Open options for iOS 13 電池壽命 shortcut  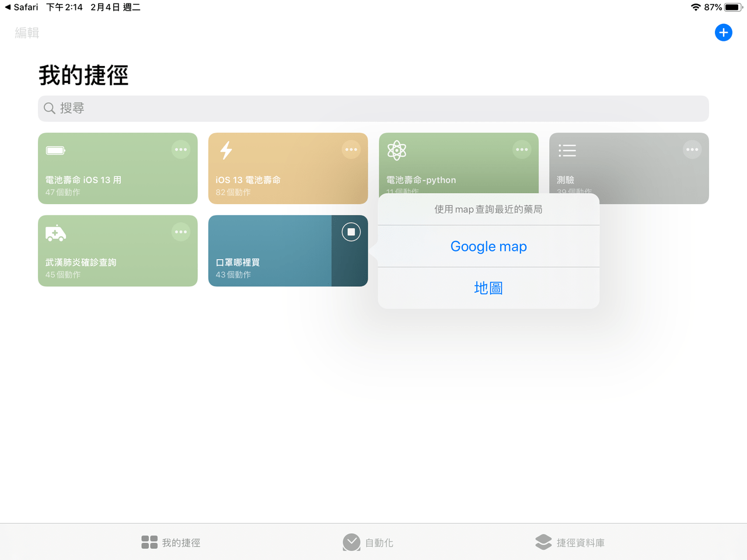coord(351,150)
